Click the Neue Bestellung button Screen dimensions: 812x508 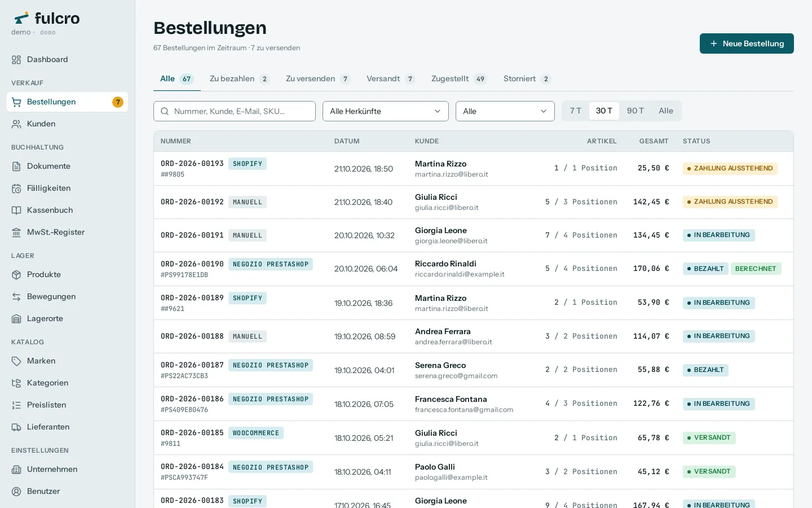point(747,43)
